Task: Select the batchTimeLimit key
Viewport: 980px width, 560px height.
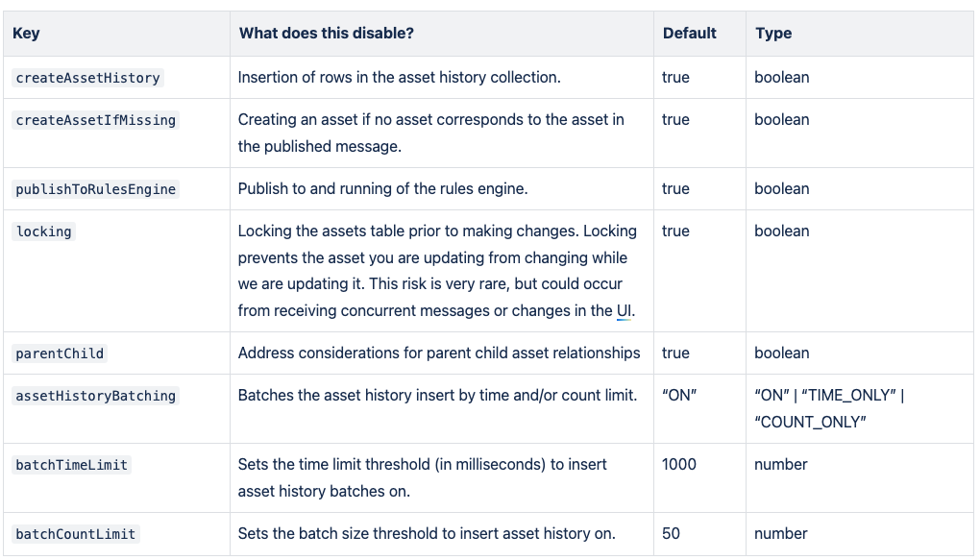Action: tap(72, 465)
